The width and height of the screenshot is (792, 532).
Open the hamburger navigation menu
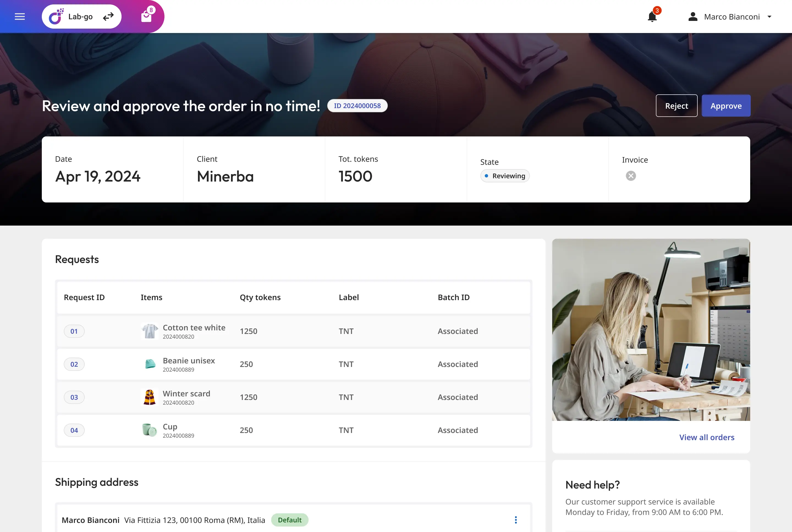pos(20,17)
